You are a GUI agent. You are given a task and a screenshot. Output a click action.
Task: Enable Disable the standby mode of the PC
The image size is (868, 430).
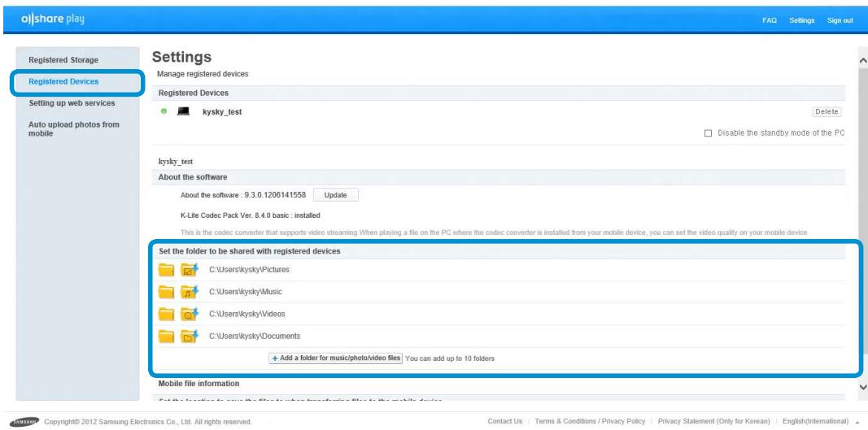[708, 133]
